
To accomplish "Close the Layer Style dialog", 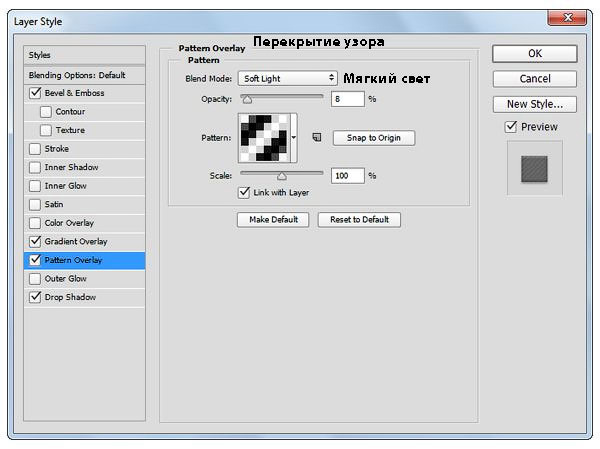I will [568, 18].
